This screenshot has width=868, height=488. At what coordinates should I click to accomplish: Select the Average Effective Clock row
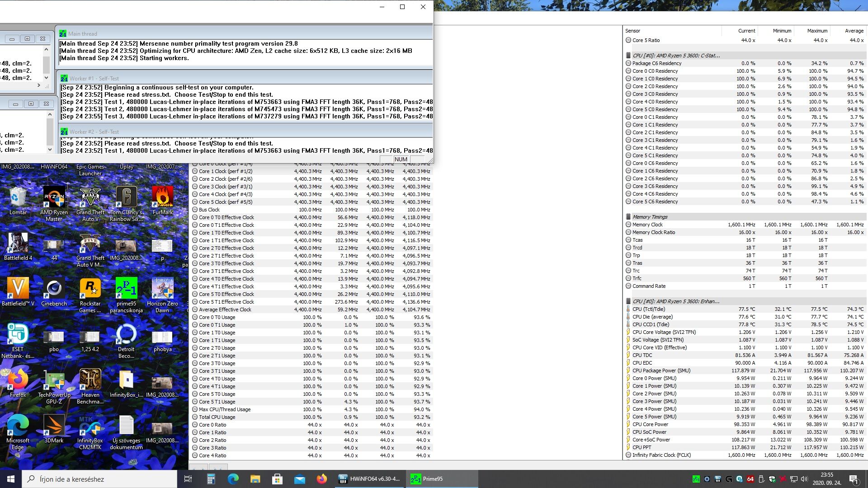311,310
